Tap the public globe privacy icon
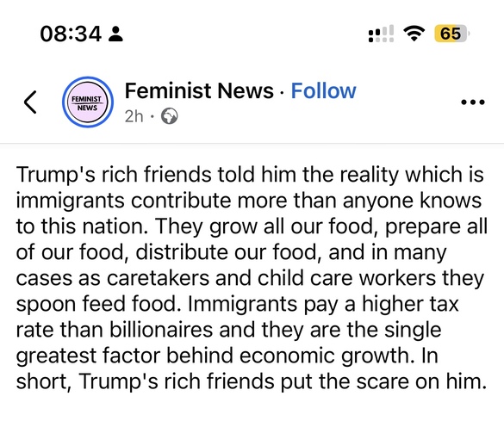 [169, 116]
